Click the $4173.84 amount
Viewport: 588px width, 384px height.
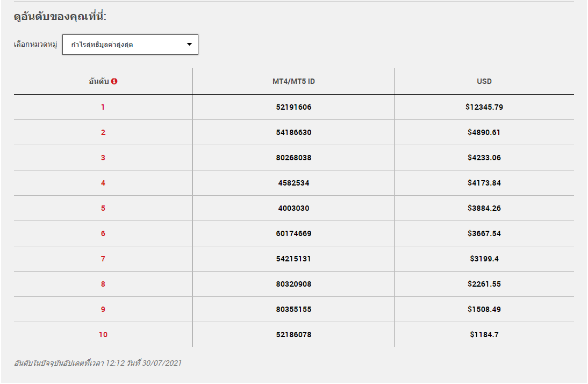484,183
